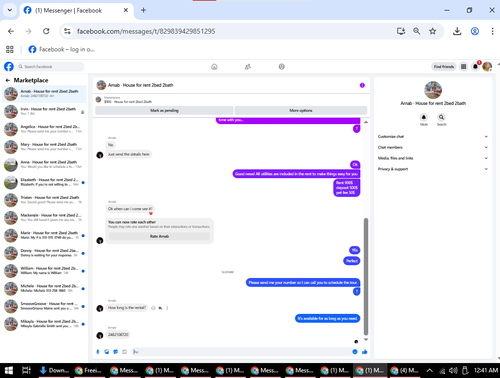Expand the Chat members section

click(433, 147)
